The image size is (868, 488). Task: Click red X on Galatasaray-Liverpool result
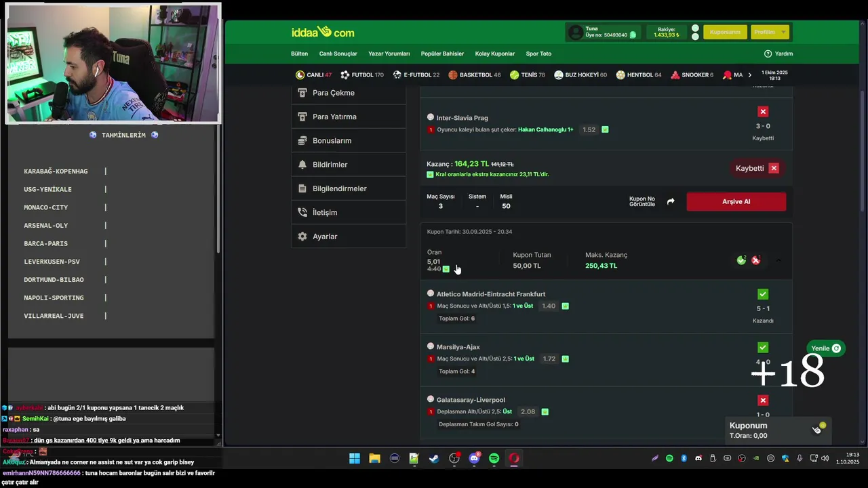coord(763,400)
